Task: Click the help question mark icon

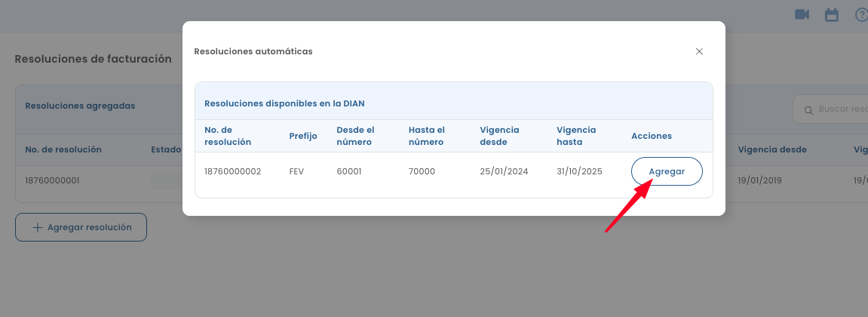Action: click(x=861, y=15)
